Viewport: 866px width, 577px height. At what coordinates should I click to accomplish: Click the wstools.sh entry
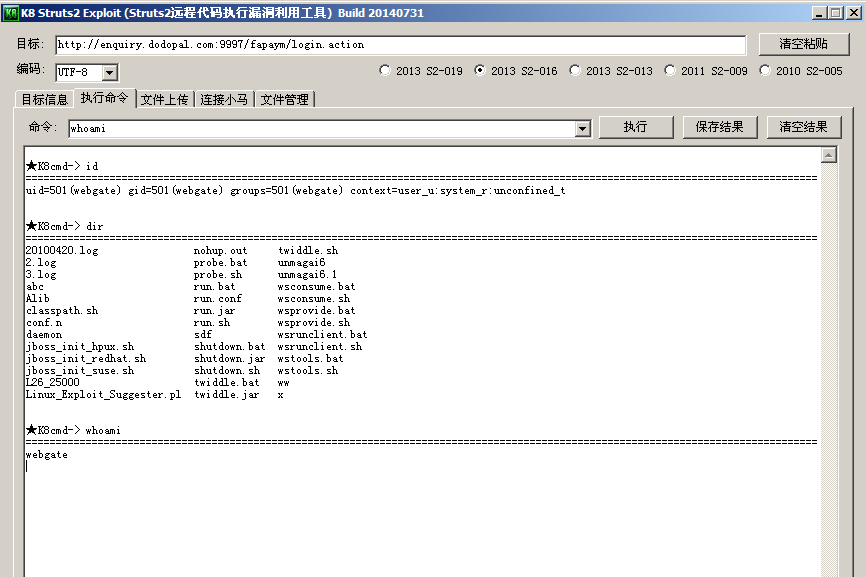pyautogui.click(x=308, y=370)
